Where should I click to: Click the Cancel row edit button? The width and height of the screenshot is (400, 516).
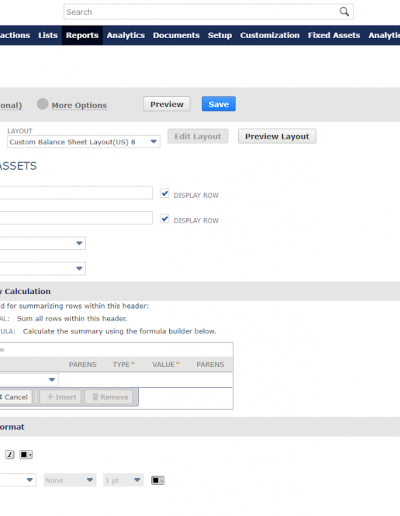[15, 397]
